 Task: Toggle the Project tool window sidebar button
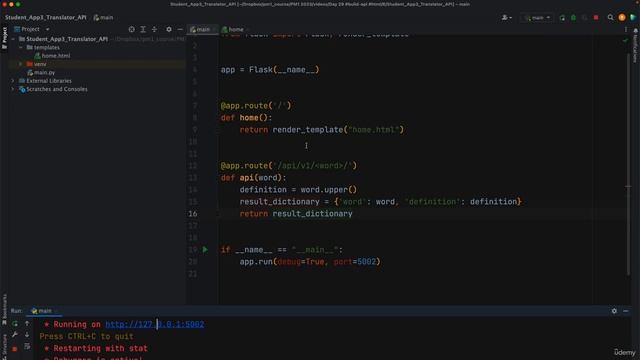click(x=4, y=38)
